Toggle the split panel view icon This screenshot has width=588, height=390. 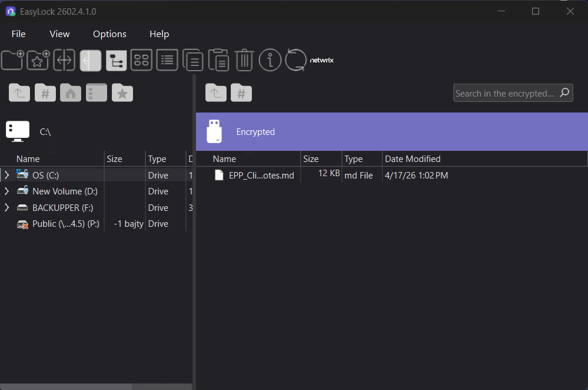click(x=64, y=60)
